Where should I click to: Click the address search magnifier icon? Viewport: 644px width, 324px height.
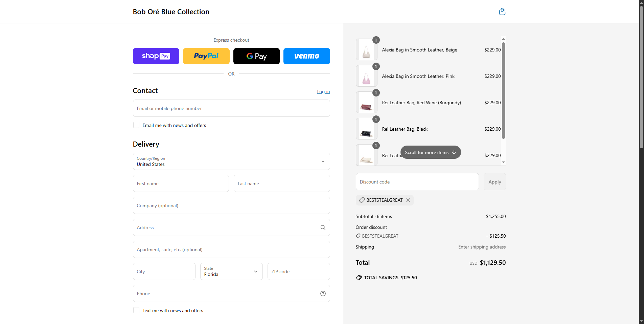[323, 228]
